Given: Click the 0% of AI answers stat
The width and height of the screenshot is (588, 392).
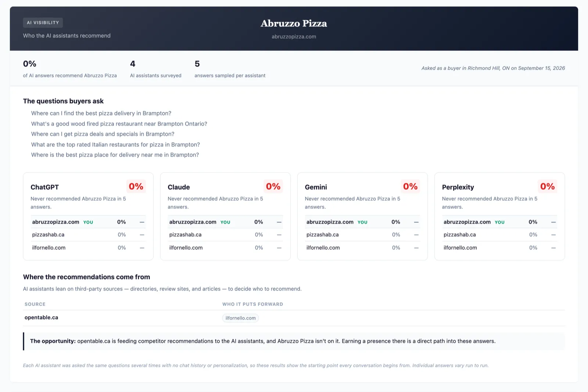Looking at the screenshot, I should pyautogui.click(x=70, y=69).
